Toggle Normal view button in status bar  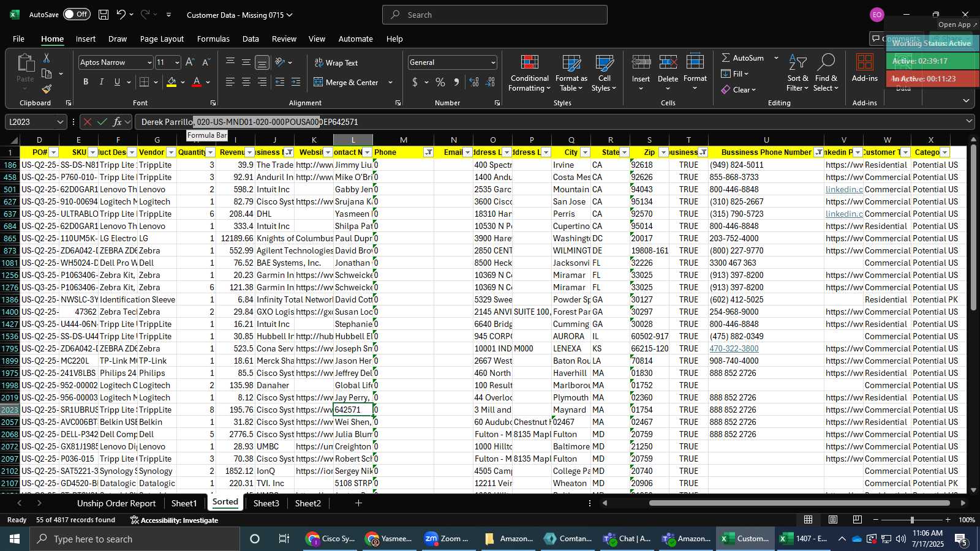[809, 520]
